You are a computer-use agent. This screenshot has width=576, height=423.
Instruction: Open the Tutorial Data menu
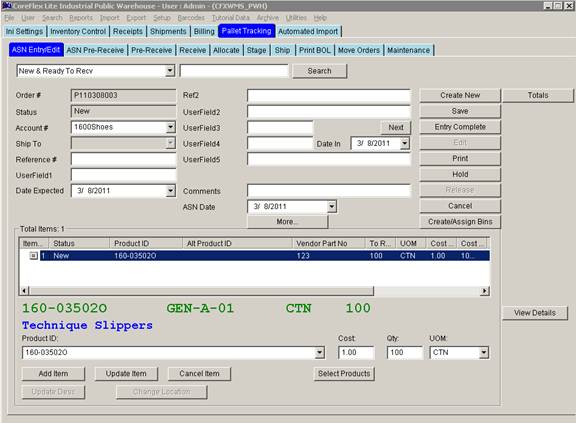(x=231, y=18)
